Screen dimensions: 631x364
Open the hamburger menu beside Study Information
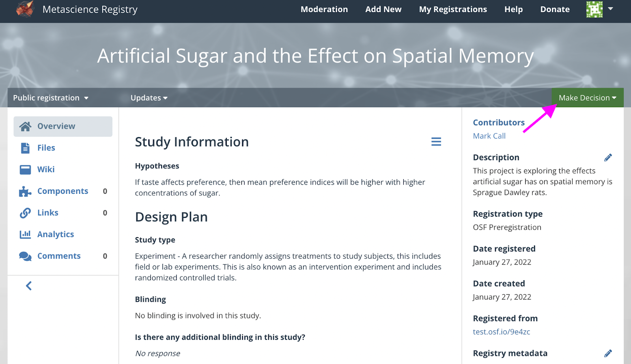click(x=436, y=142)
